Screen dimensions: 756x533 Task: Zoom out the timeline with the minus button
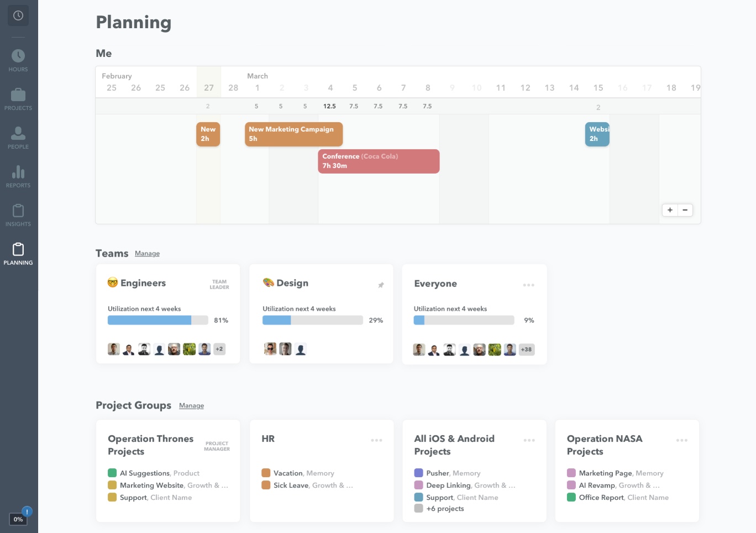point(685,210)
